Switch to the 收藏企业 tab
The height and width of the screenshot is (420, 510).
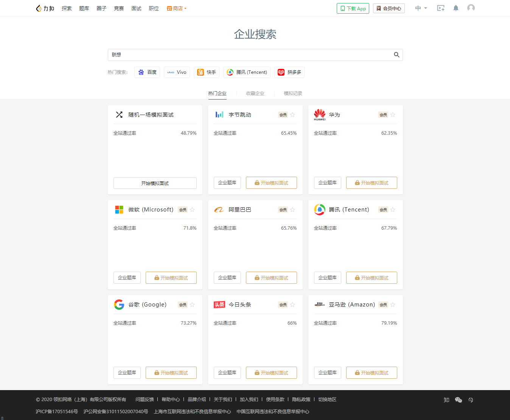(x=255, y=93)
